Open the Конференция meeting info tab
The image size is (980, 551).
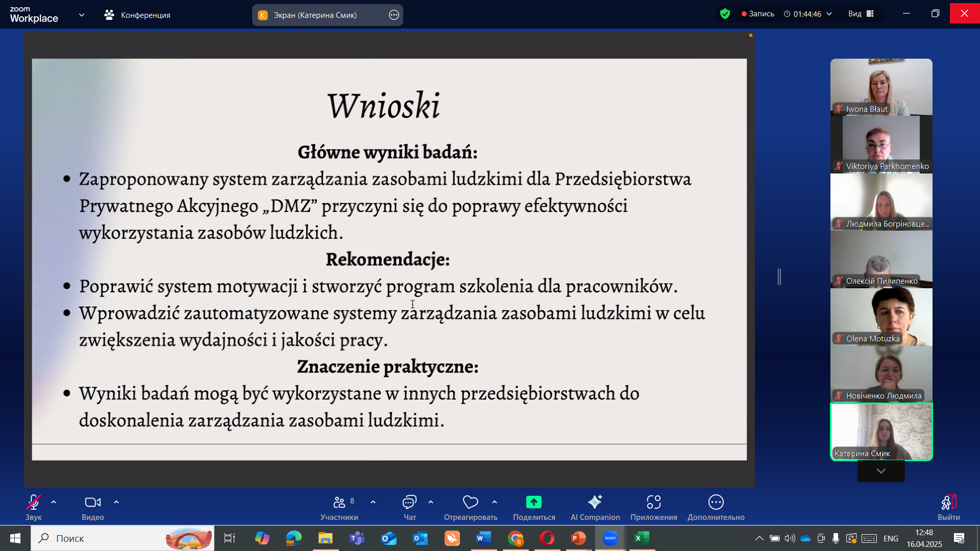(x=137, y=15)
